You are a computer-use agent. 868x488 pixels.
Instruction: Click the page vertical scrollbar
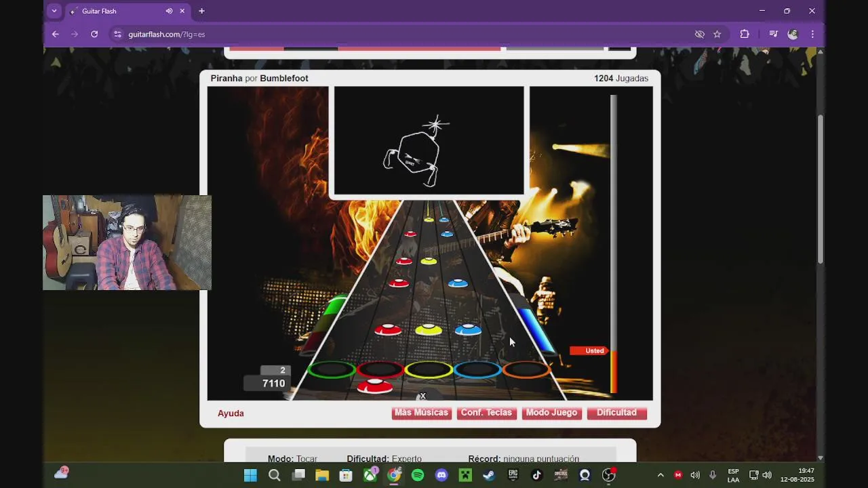pos(821,190)
